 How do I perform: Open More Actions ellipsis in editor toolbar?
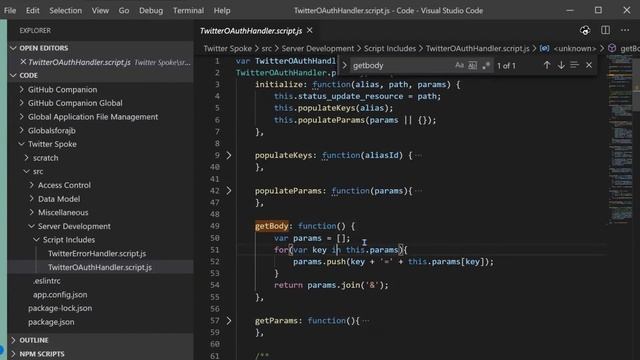[x=625, y=30]
